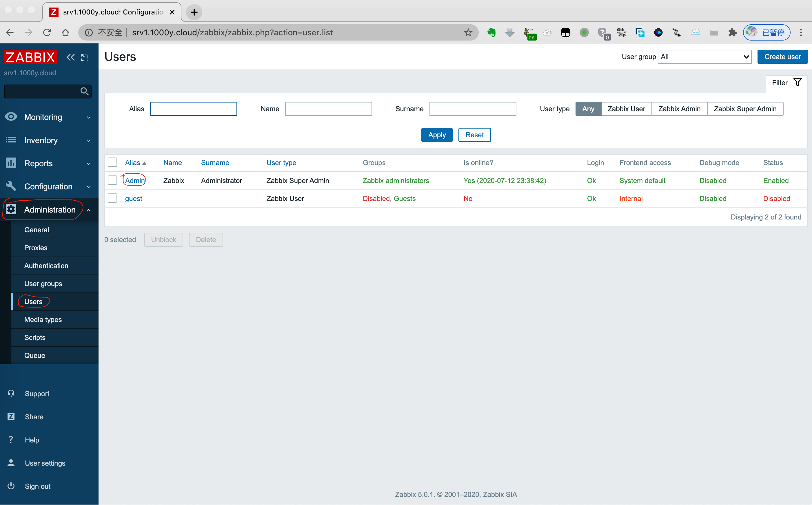Click the User settings person icon
This screenshot has width=812, height=505.
[11, 463]
